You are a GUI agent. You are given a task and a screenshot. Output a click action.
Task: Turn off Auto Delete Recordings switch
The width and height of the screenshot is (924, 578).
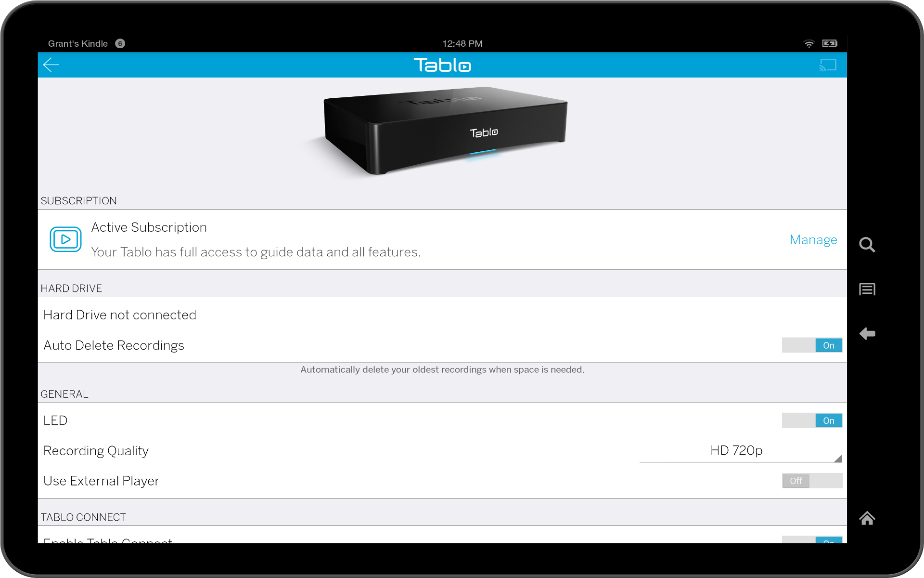point(812,345)
